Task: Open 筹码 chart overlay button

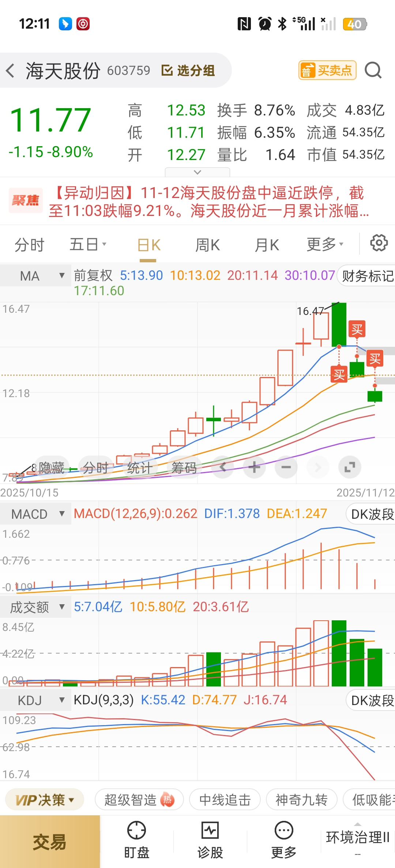Action: 184,468
